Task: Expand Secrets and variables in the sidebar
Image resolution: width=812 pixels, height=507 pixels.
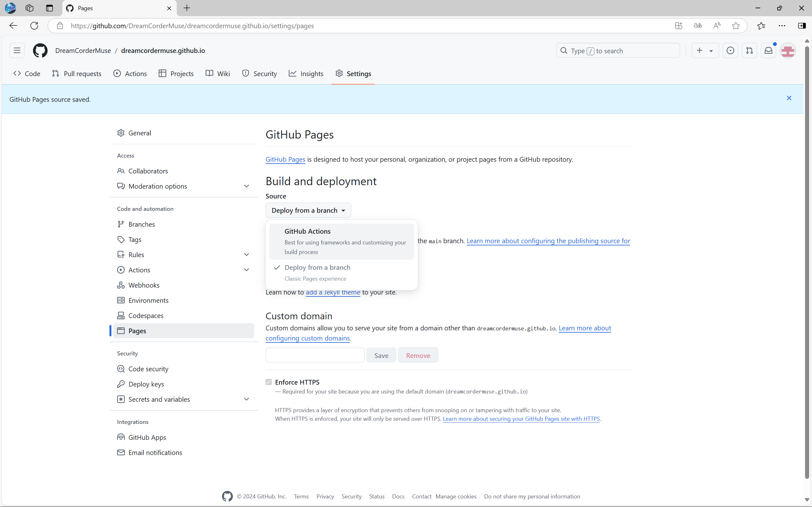Action: point(246,399)
